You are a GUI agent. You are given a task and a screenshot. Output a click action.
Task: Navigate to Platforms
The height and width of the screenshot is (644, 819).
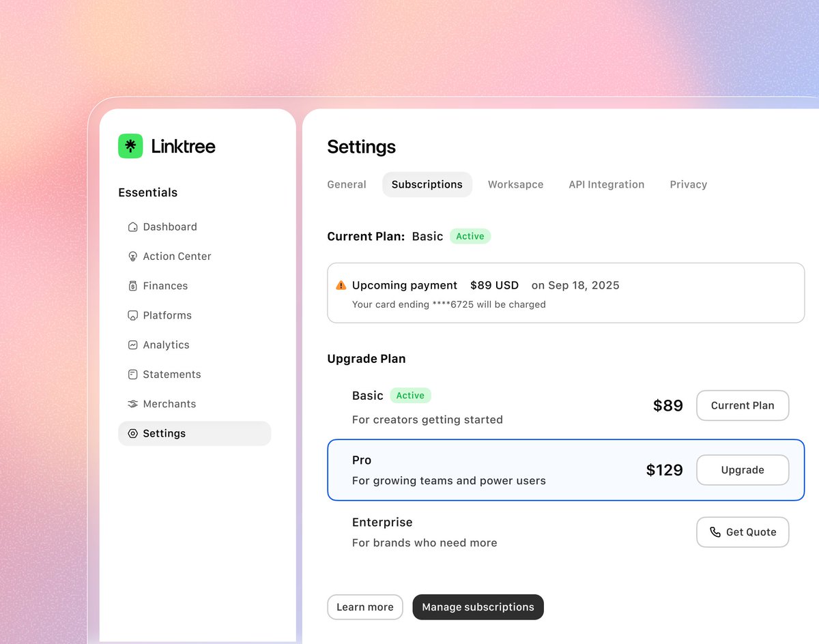tap(195, 315)
